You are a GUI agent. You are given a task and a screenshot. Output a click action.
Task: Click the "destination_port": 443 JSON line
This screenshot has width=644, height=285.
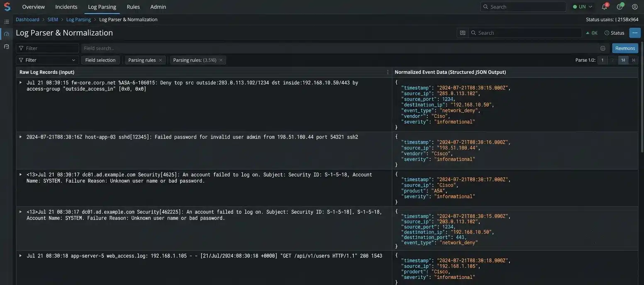click(x=434, y=237)
